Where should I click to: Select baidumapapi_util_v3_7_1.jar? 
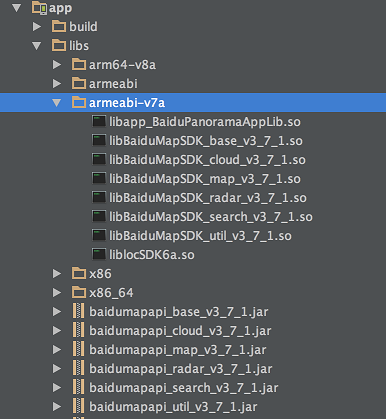click(173, 407)
